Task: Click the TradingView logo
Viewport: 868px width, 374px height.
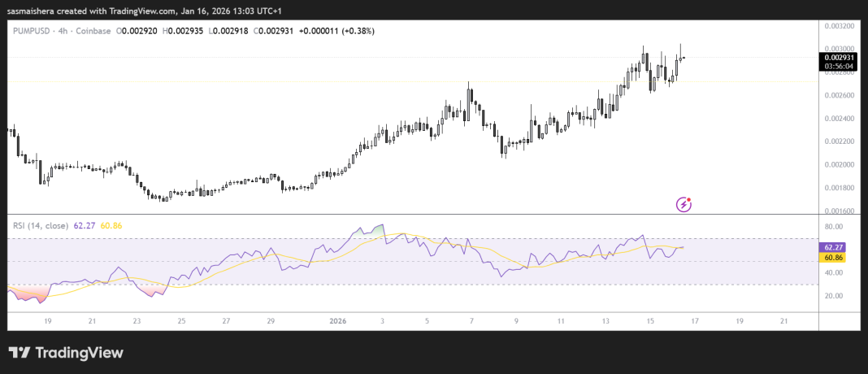Action: point(66,353)
